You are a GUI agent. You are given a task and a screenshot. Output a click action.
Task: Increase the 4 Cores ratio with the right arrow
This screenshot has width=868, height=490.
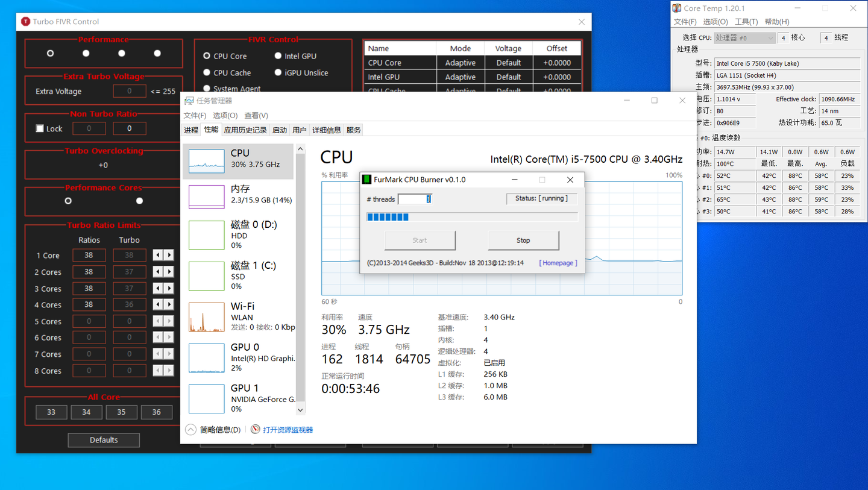pyautogui.click(x=169, y=305)
